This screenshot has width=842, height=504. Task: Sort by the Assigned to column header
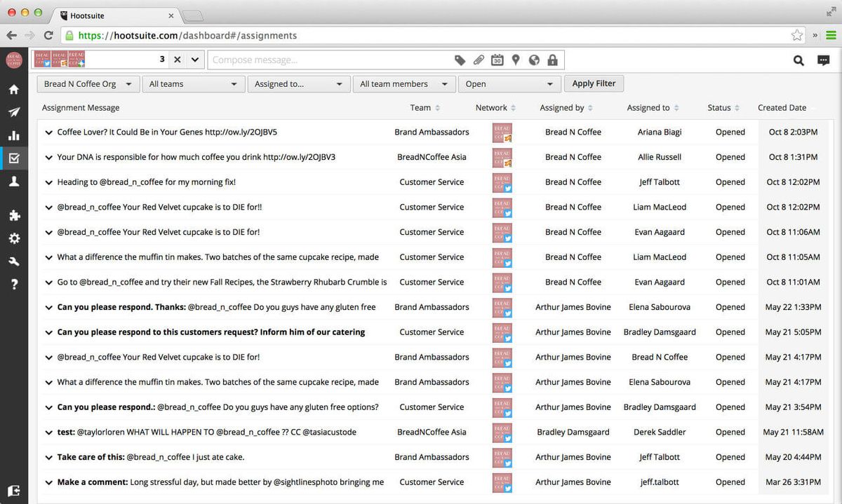click(653, 108)
